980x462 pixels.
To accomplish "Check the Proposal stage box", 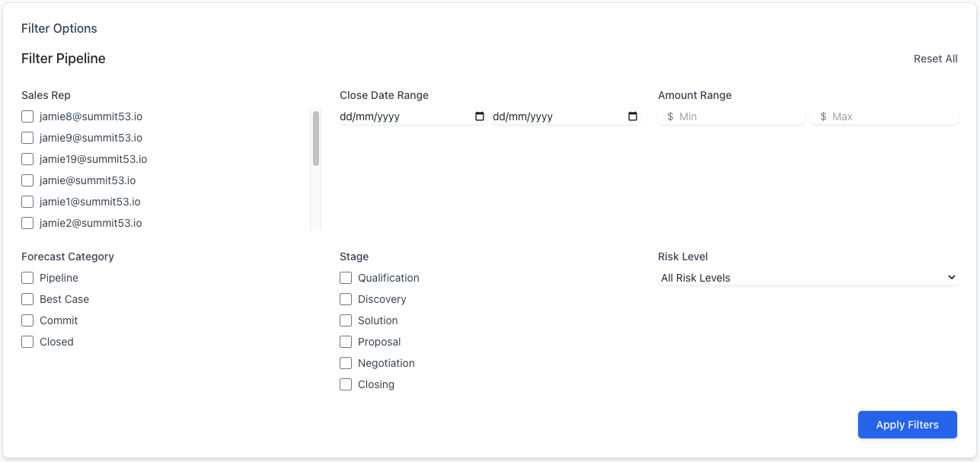I will pos(346,342).
